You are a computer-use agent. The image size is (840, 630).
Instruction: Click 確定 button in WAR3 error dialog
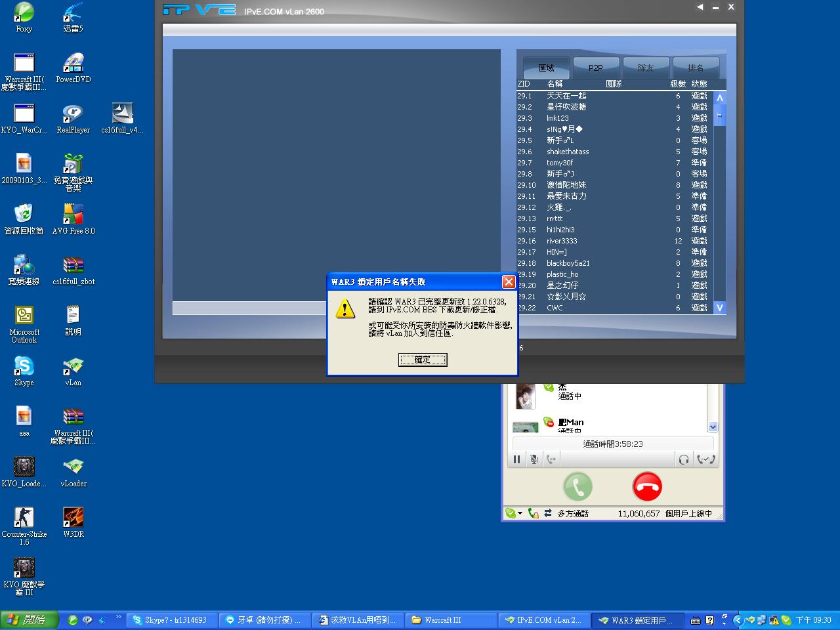423,360
